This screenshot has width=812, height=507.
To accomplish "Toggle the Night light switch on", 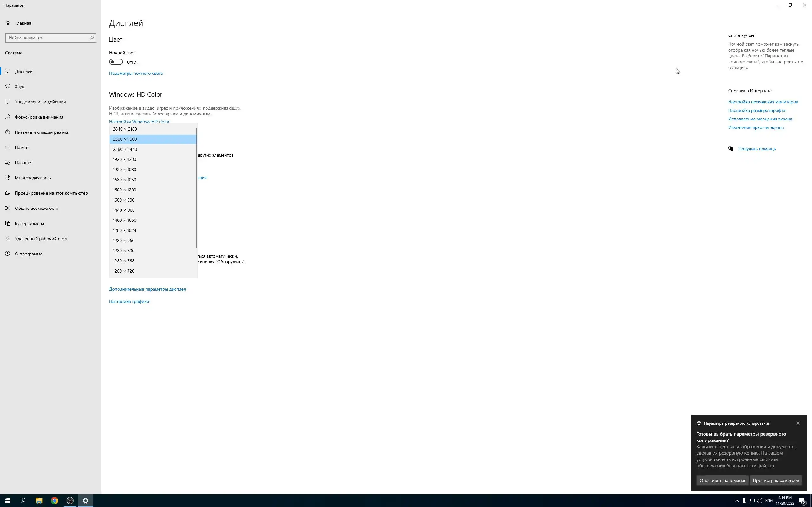I will [x=116, y=62].
